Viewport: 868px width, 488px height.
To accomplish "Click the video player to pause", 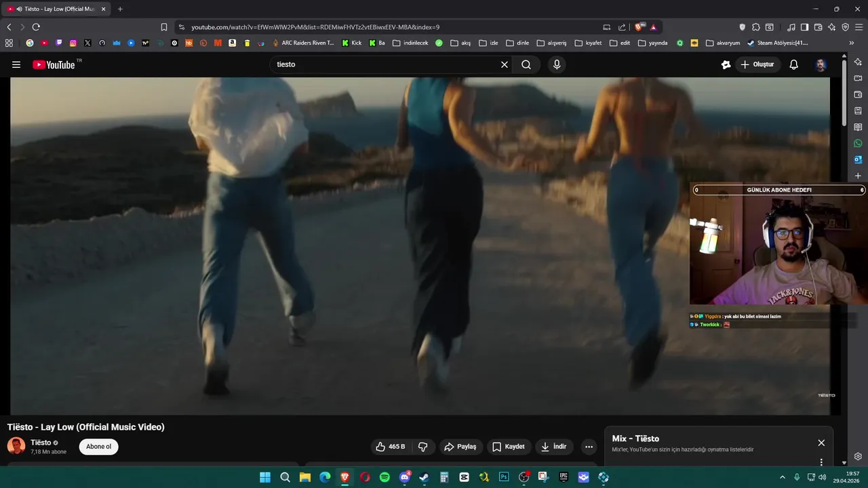I will click(x=420, y=246).
